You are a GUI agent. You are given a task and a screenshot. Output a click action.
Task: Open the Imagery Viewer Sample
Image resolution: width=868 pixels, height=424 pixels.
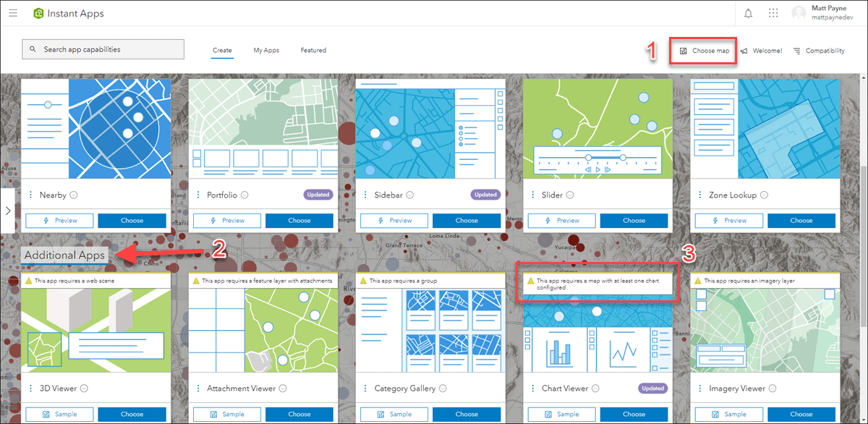tap(729, 415)
